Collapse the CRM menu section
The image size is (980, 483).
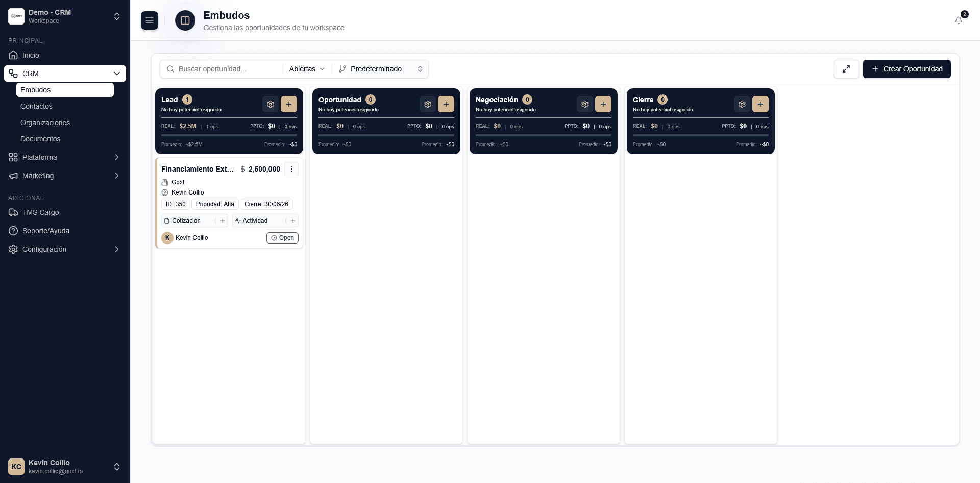65,74
